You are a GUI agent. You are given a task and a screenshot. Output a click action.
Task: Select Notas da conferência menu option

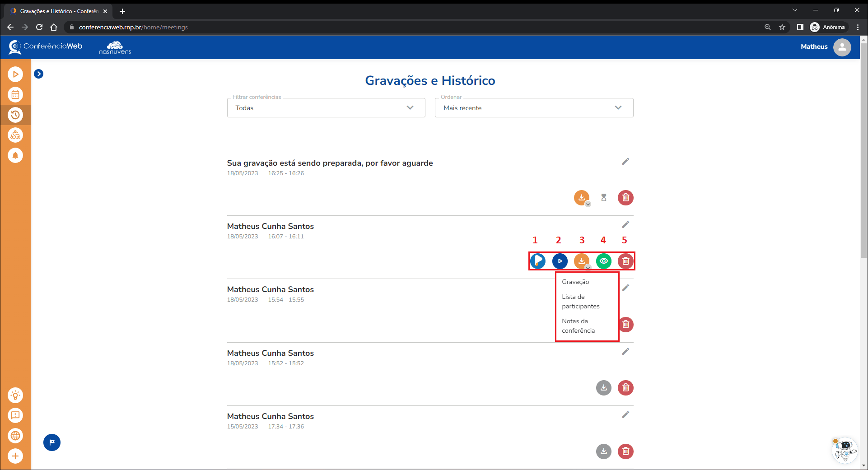tap(578, 326)
